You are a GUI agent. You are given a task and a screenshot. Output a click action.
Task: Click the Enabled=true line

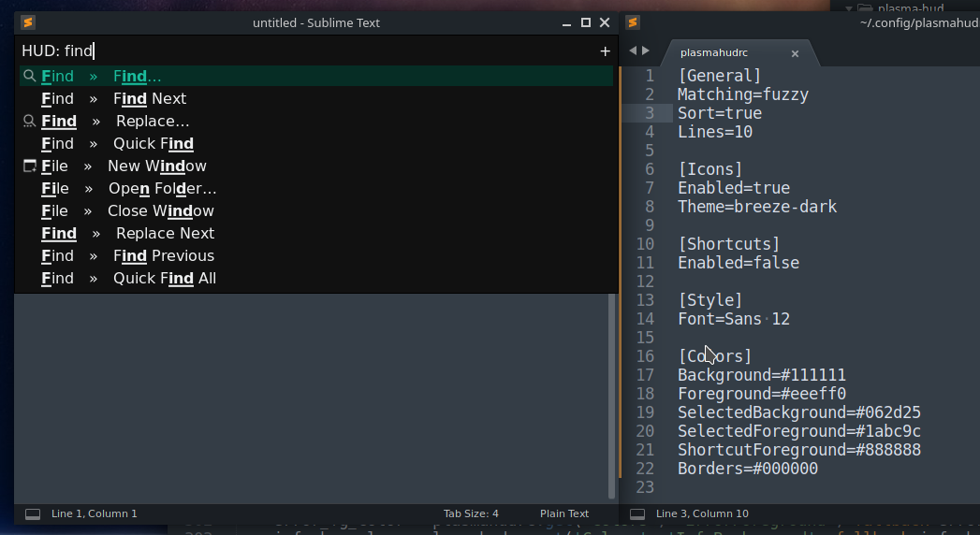pyautogui.click(x=734, y=188)
